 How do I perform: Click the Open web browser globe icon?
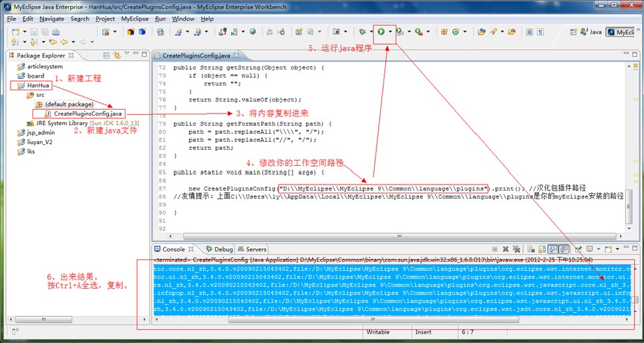click(253, 31)
